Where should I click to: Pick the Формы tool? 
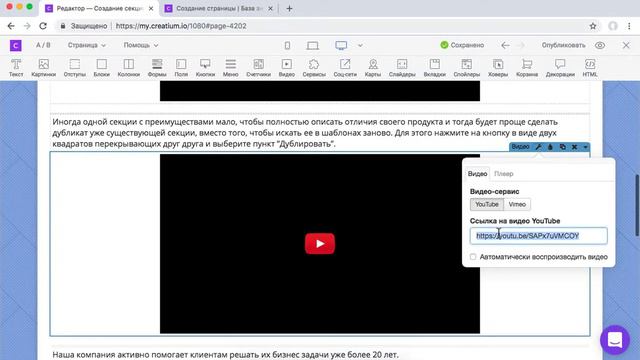[157, 68]
